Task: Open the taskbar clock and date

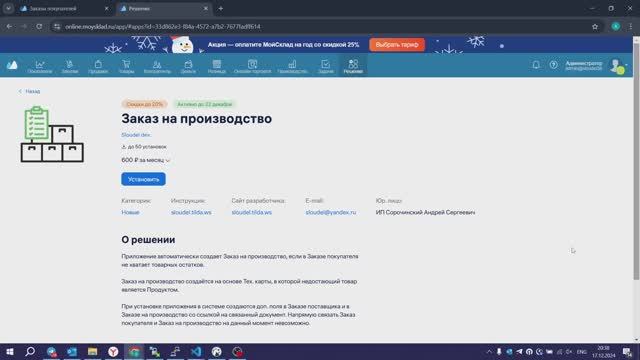Action: [x=604, y=352]
